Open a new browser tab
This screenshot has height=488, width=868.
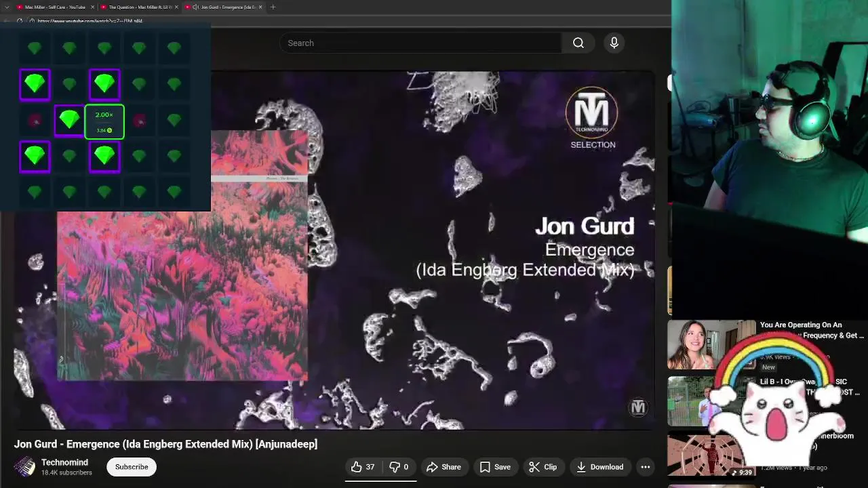[x=273, y=7]
